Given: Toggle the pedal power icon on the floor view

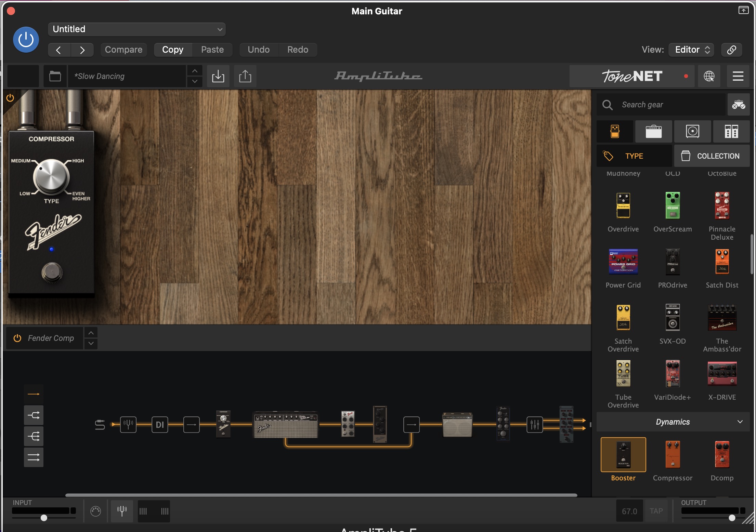Looking at the screenshot, I should pyautogui.click(x=10, y=98).
